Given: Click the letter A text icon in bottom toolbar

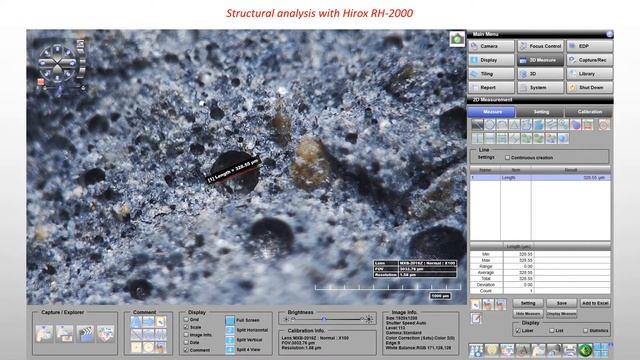Looking at the screenshot, I should pyautogui.click(x=522, y=350).
